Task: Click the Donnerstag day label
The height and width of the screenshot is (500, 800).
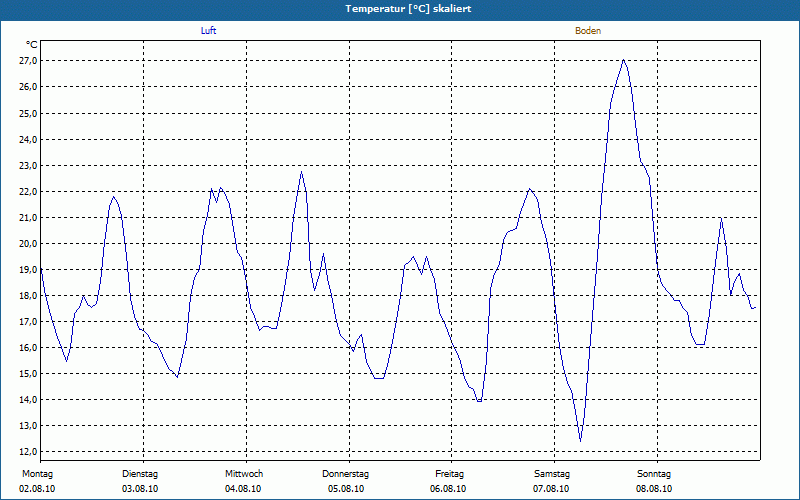Action: tap(345, 474)
